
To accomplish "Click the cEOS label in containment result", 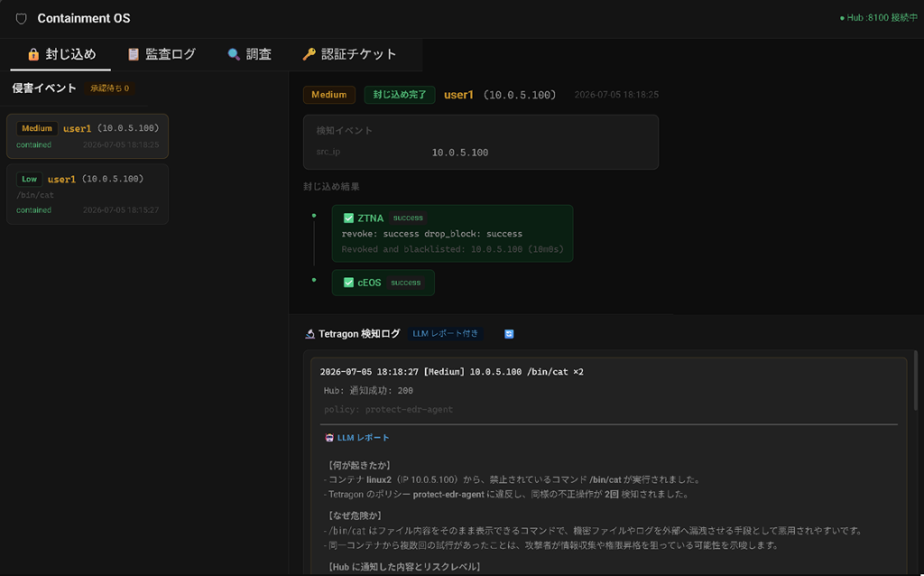I will tap(369, 283).
